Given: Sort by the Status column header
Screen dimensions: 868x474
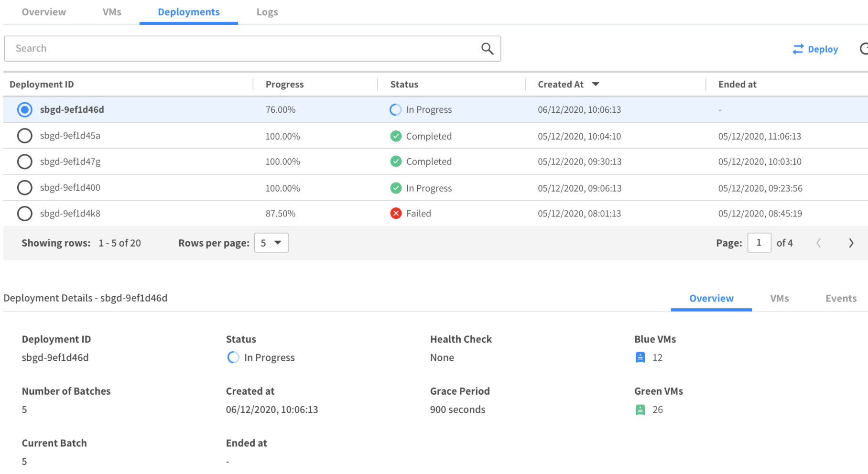Looking at the screenshot, I should pyautogui.click(x=404, y=84).
